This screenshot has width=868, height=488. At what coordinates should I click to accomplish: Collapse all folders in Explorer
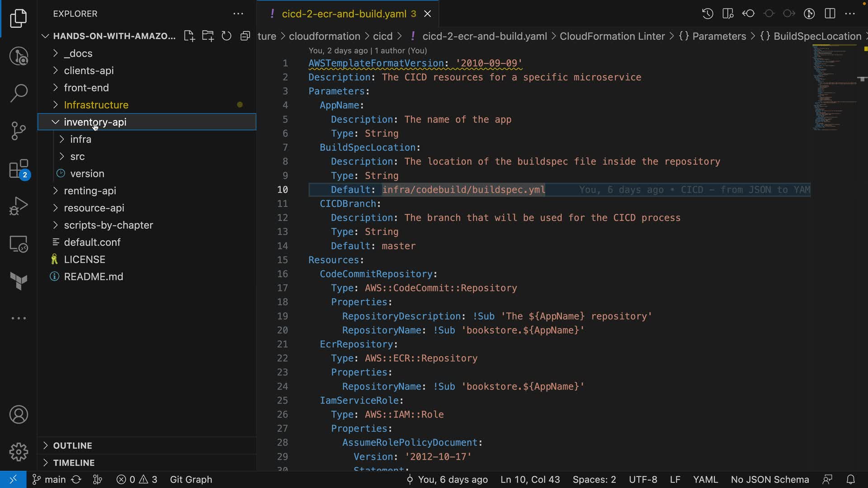tap(245, 36)
